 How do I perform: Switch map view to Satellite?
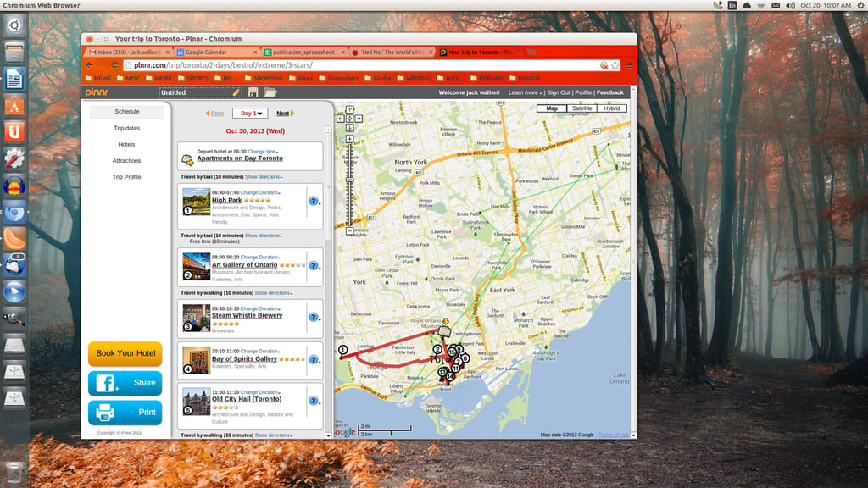pyautogui.click(x=581, y=108)
